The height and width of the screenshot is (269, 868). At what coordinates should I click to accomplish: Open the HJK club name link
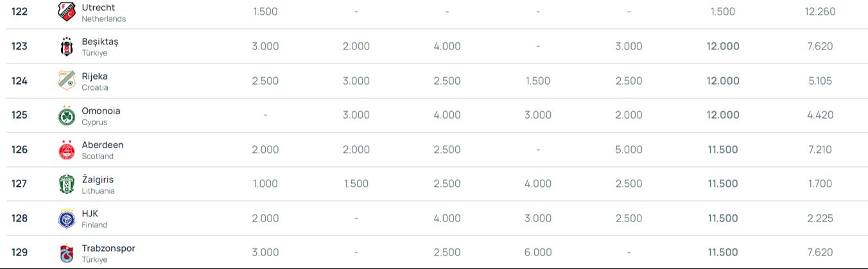pyautogui.click(x=90, y=214)
